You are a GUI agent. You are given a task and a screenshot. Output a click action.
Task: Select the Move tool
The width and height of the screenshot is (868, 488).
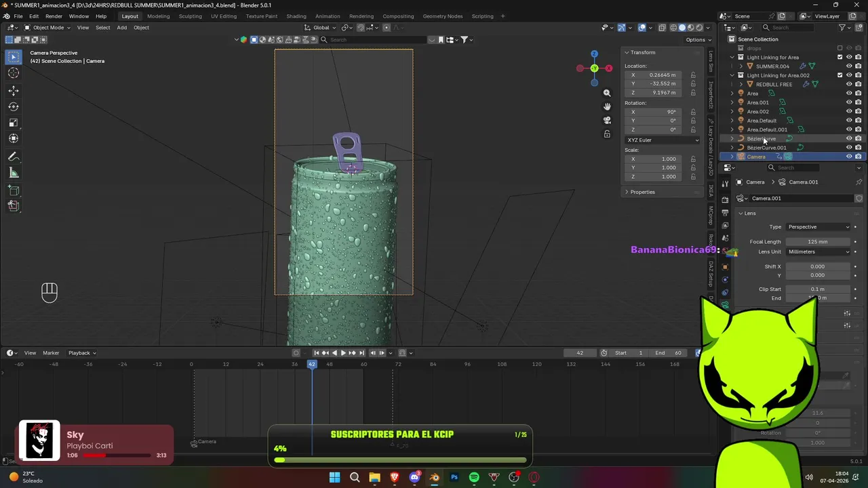click(x=14, y=90)
